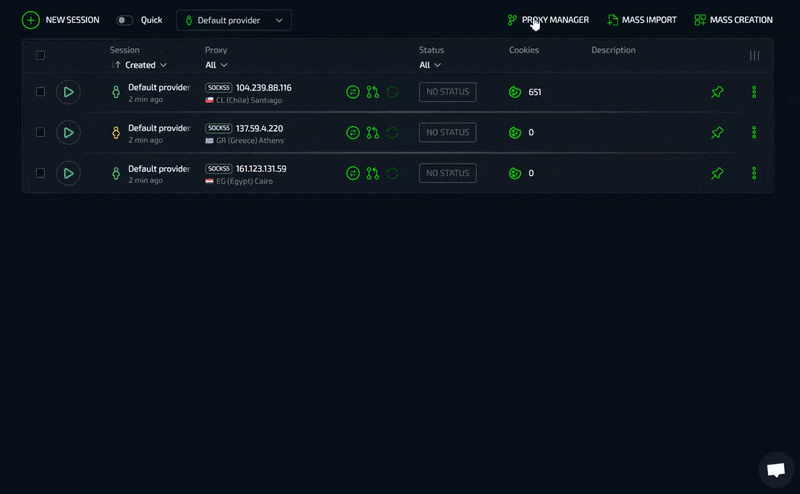Open the Default provider dropdown
Screen dimensions: 800x494
click(x=234, y=20)
